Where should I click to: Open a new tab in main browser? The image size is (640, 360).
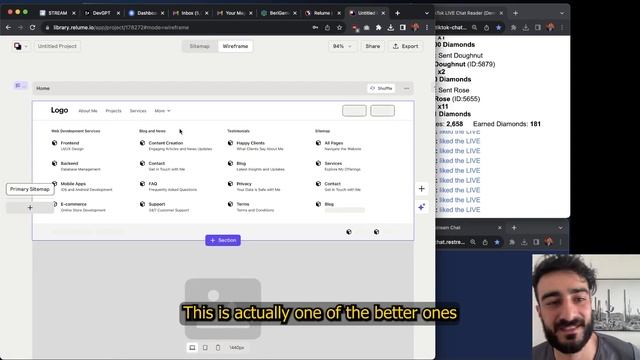click(397, 13)
